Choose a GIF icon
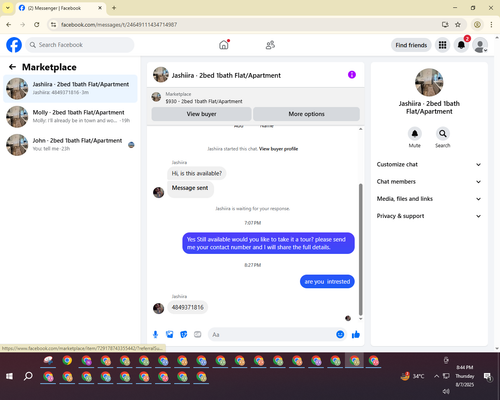 point(198,334)
